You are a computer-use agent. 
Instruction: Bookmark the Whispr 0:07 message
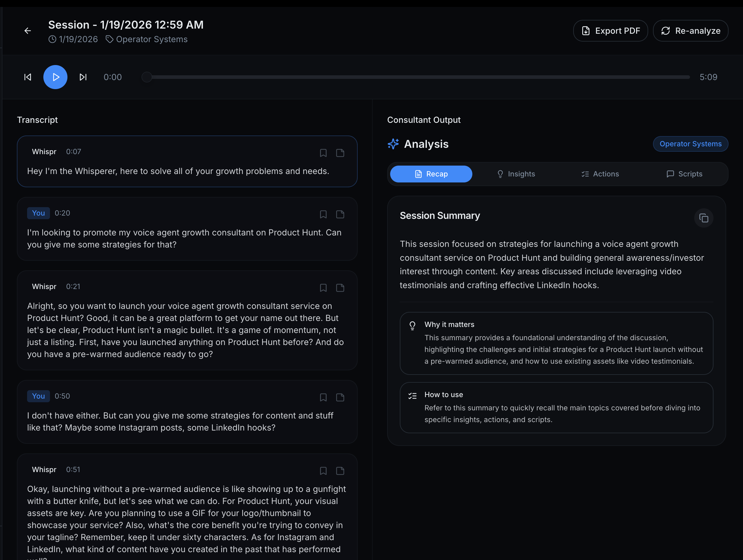click(x=323, y=153)
